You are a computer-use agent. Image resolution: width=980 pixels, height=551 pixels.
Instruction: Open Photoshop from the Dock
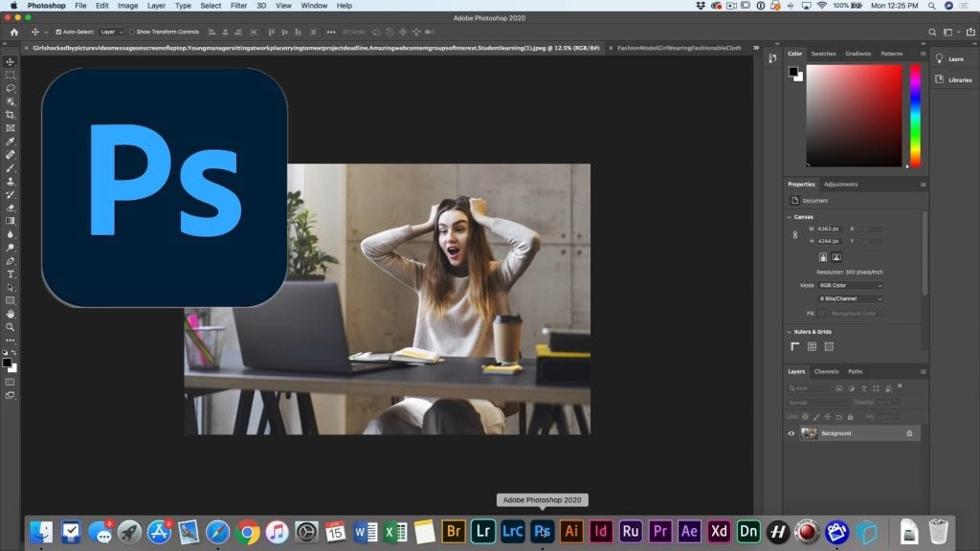tap(542, 532)
